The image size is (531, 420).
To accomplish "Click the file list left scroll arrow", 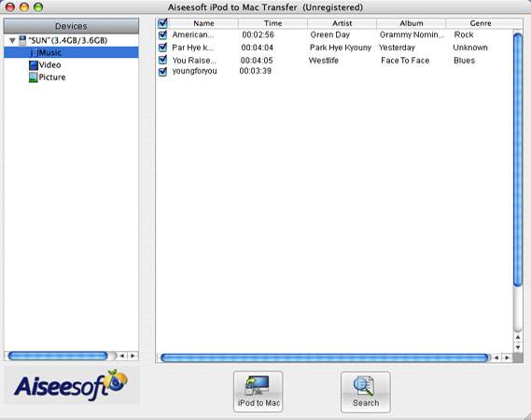I will 496,357.
